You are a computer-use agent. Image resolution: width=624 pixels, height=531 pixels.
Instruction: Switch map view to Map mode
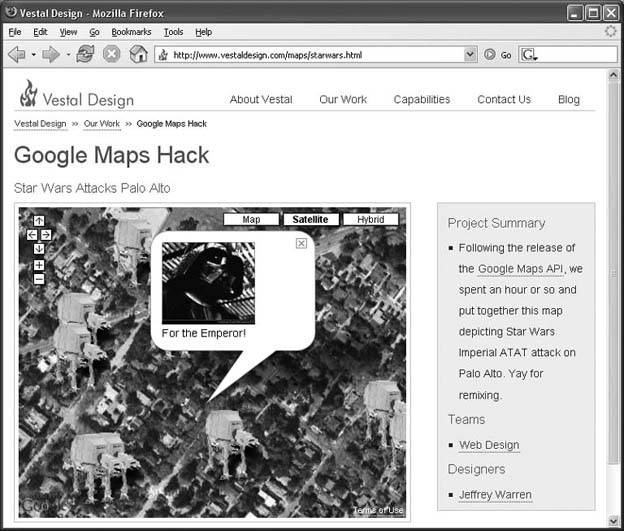tap(251, 219)
